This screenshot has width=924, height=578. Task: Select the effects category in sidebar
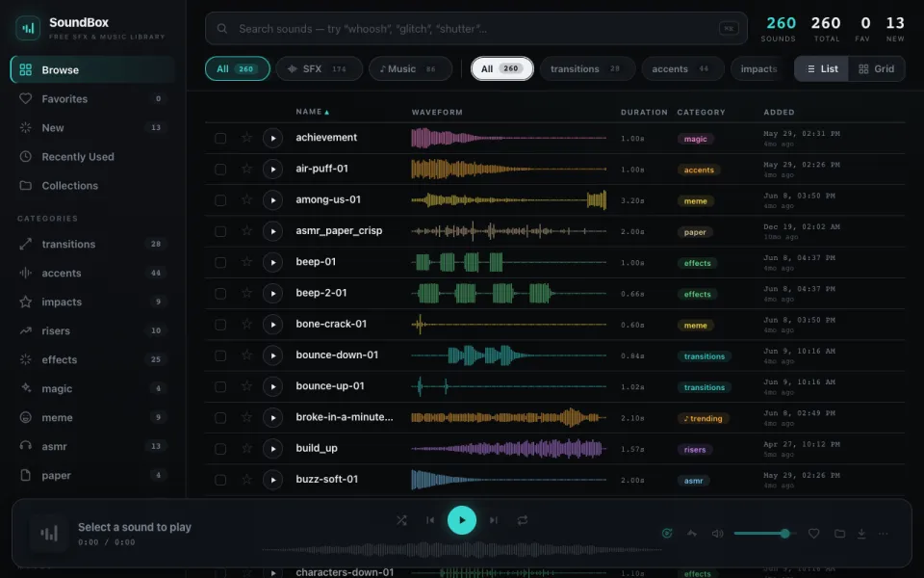92,359
